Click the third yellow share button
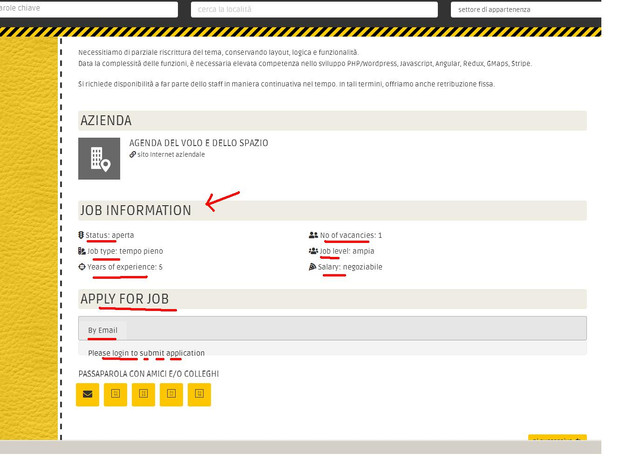 (143, 395)
